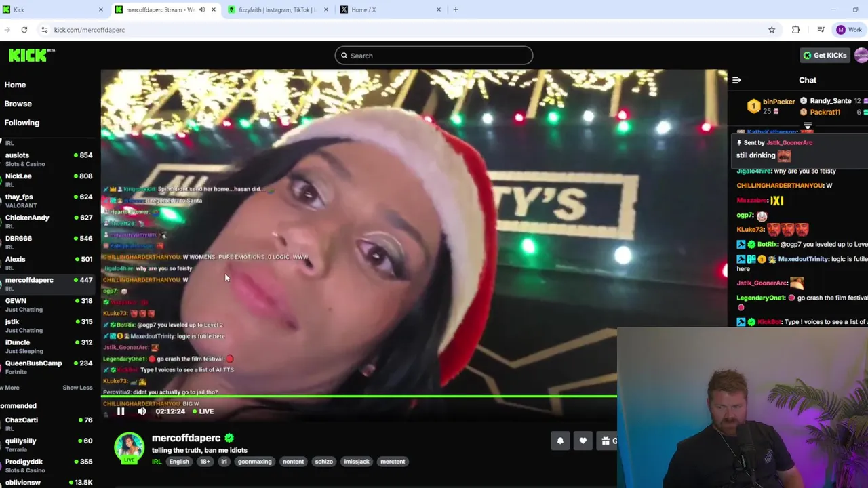Collapse chat with the arrow icon
868x488 pixels.
[736, 80]
